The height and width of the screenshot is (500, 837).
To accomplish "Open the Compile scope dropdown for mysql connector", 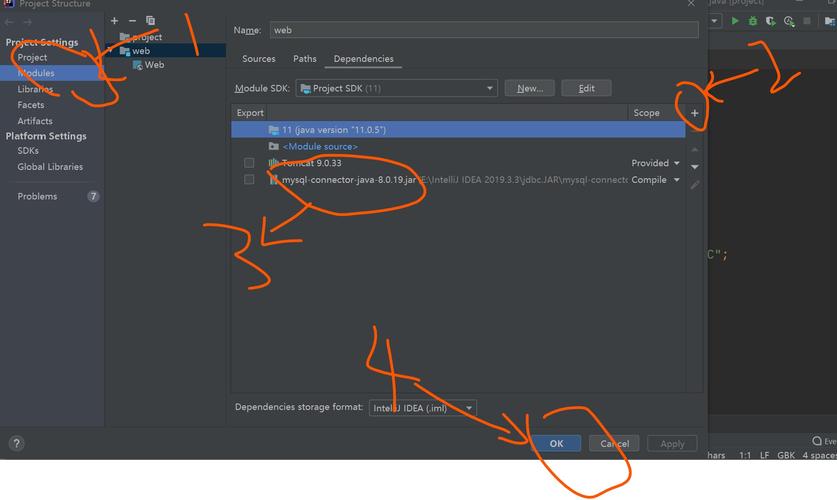I will coord(655,180).
